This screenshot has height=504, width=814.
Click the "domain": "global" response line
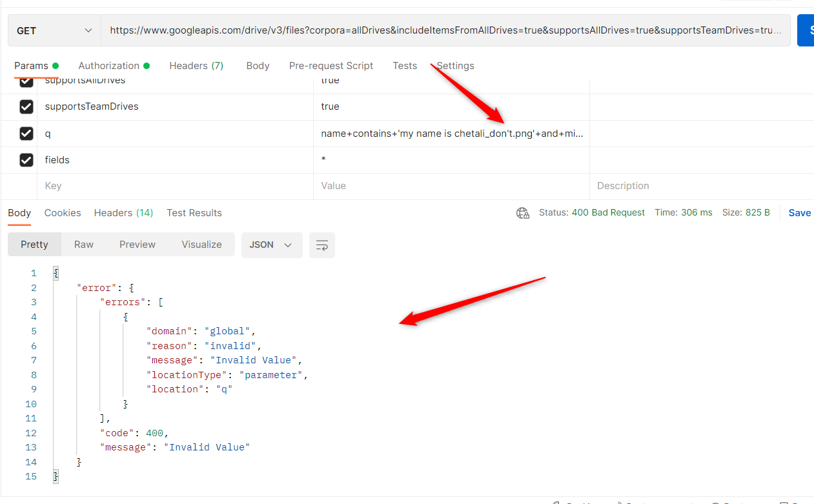201,332
